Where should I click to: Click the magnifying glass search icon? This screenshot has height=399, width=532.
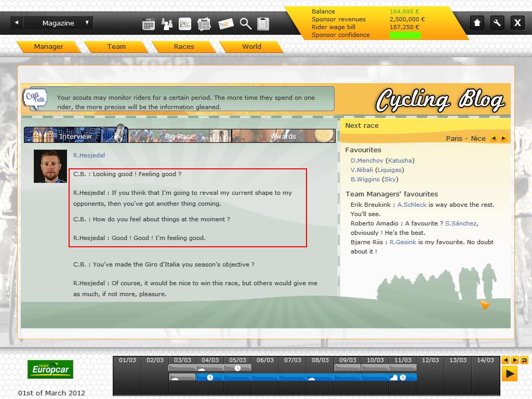click(245, 24)
